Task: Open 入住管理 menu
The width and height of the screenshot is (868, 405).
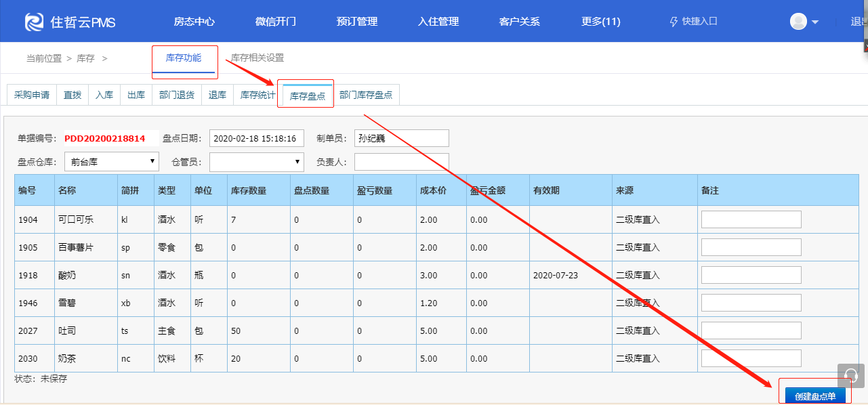Action: [438, 21]
